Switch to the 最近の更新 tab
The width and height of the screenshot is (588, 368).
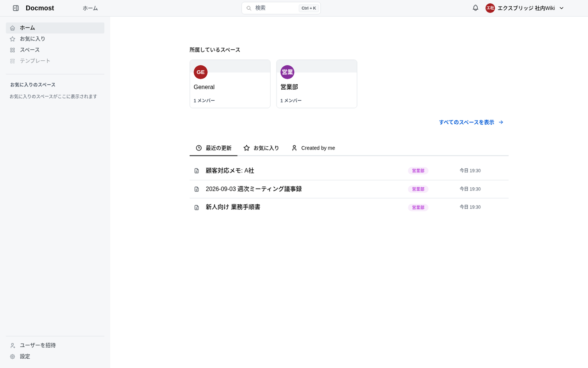point(214,148)
